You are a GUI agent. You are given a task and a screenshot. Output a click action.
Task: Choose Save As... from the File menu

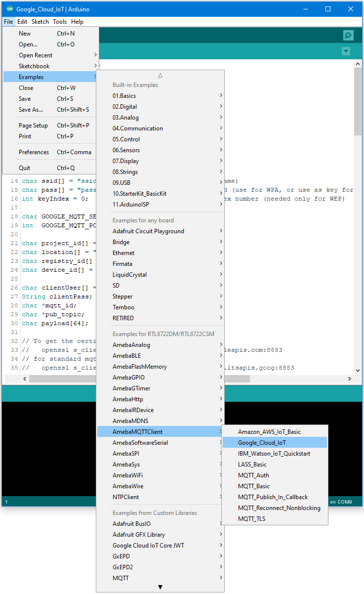click(50, 110)
